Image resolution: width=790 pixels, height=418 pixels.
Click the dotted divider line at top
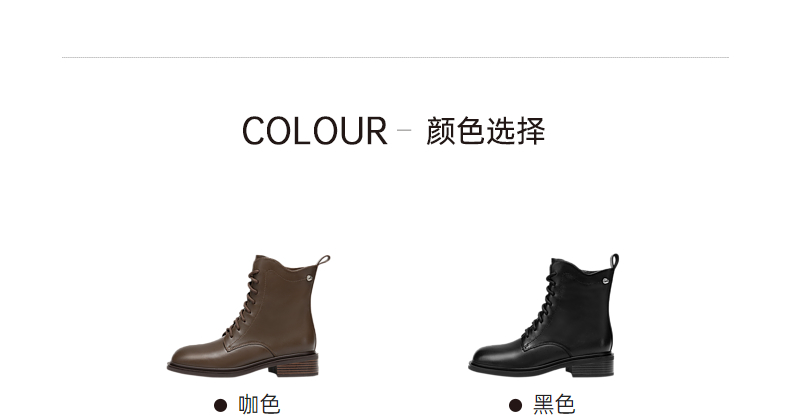[395, 57]
